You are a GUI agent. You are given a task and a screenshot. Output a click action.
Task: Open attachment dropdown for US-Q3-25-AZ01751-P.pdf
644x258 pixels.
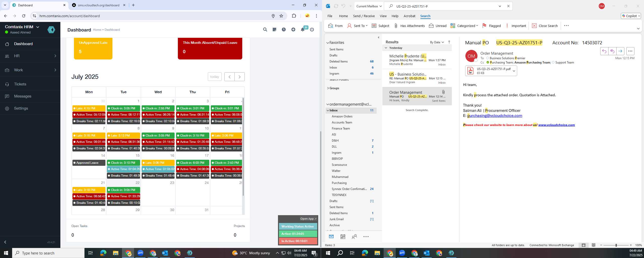[514, 71]
